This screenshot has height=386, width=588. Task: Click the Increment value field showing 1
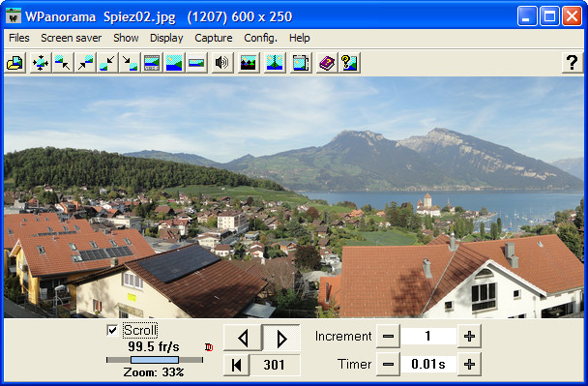pyautogui.click(x=428, y=336)
